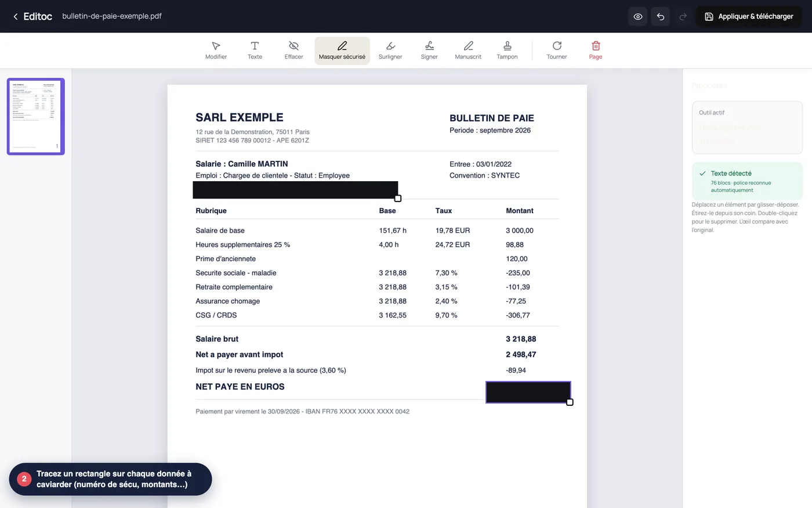The width and height of the screenshot is (812, 508).
Task: Click the resize handle of the net pay redaction
Action: click(570, 402)
